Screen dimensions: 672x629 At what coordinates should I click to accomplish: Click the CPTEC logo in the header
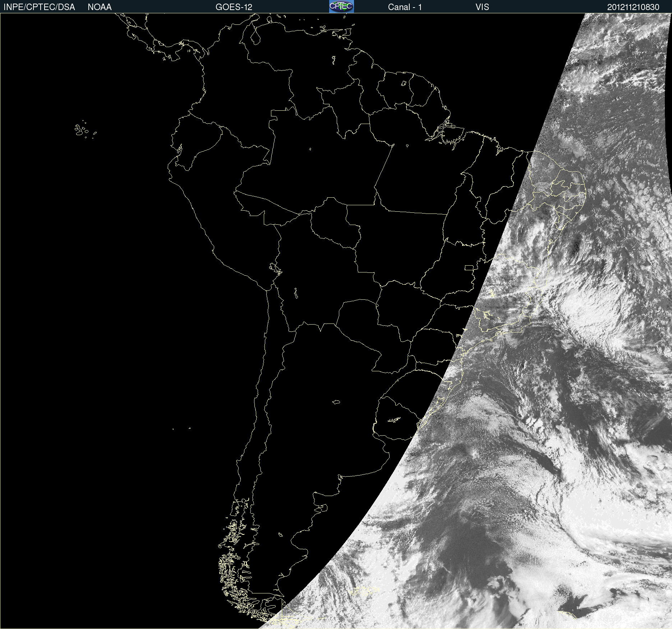point(341,6)
